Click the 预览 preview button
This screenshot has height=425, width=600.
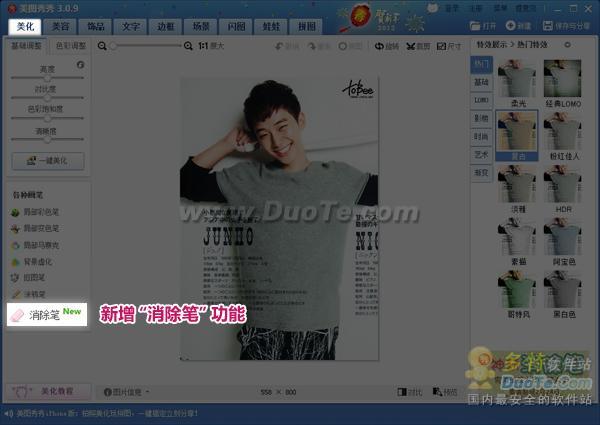445,392
